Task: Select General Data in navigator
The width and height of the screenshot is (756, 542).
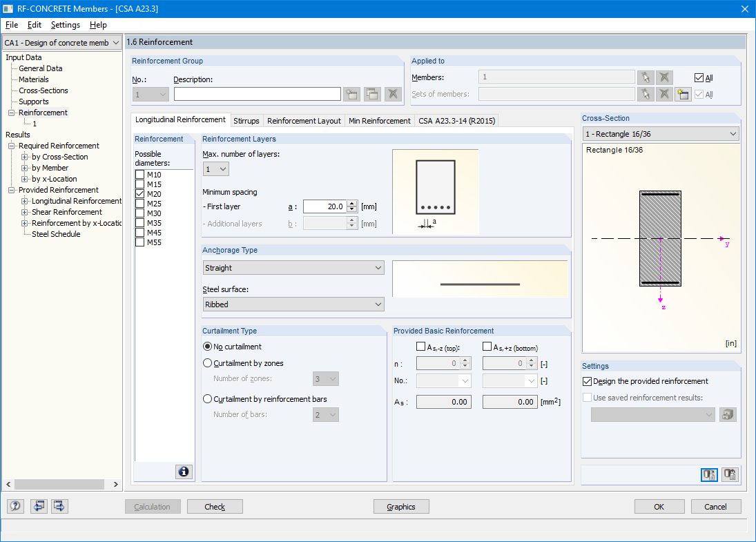Action: (x=41, y=68)
